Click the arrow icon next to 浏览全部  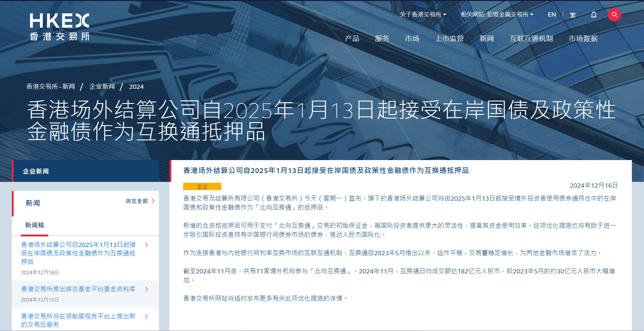point(153,201)
